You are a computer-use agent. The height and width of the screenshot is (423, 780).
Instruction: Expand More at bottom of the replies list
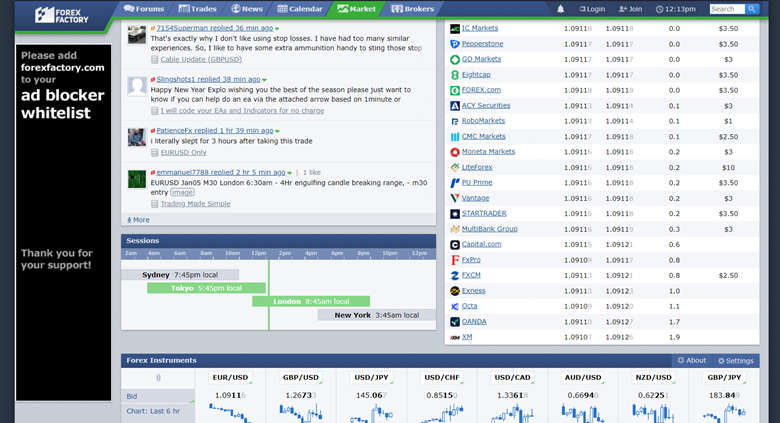tap(138, 219)
